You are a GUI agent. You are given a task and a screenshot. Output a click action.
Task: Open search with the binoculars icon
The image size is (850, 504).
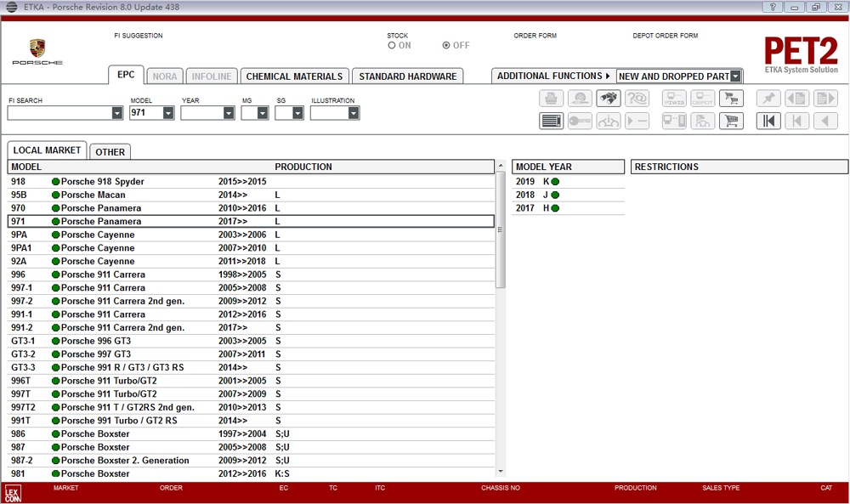point(609,99)
